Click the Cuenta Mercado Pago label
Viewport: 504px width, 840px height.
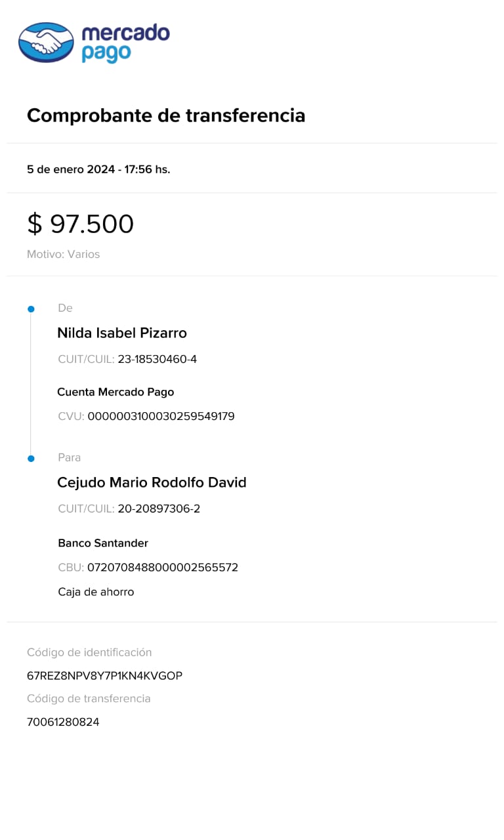115,392
